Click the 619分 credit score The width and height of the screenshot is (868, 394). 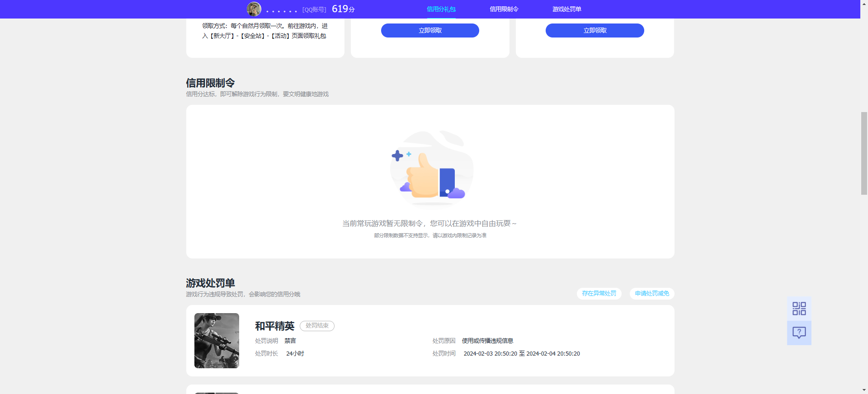pyautogui.click(x=343, y=9)
